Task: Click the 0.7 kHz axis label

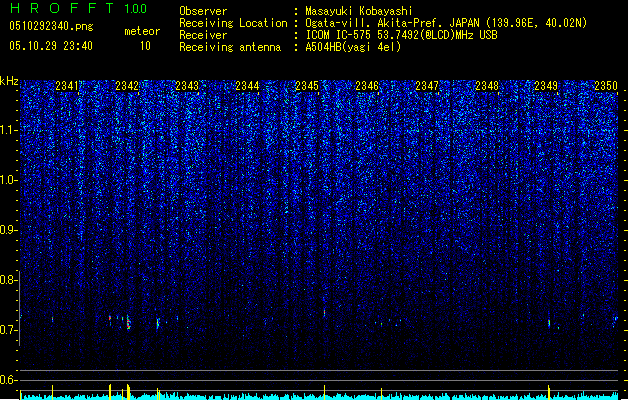Action: coord(8,330)
